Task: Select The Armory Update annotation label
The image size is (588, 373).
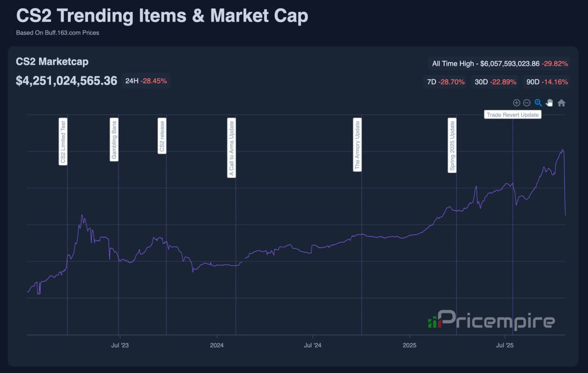Action: click(x=357, y=144)
